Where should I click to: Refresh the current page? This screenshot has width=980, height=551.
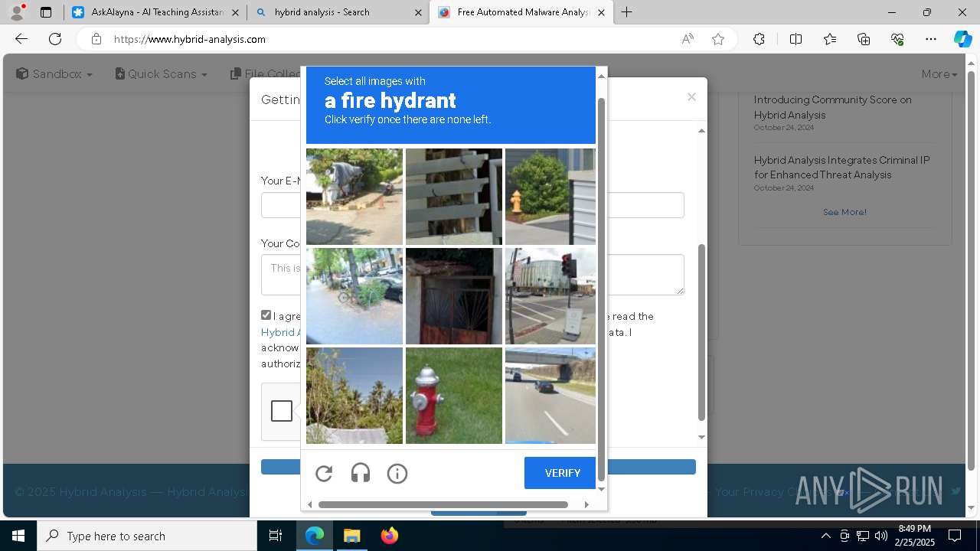[x=55, y=39]
